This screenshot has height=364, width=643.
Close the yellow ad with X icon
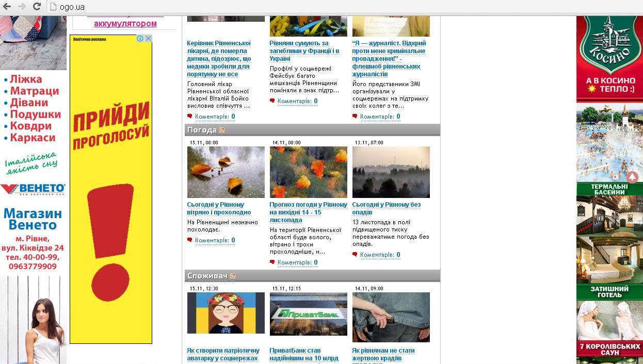[148, 39]
